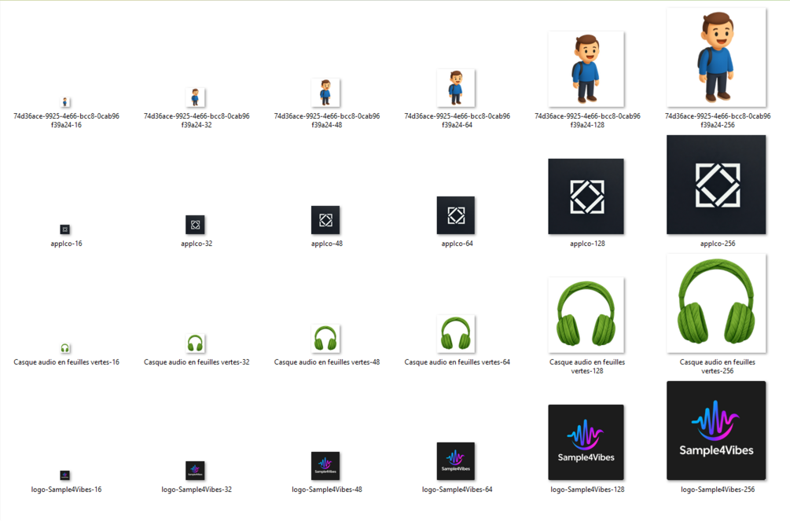Select the logo-Sample4Vibes-32 file icon

coord(195,471)
